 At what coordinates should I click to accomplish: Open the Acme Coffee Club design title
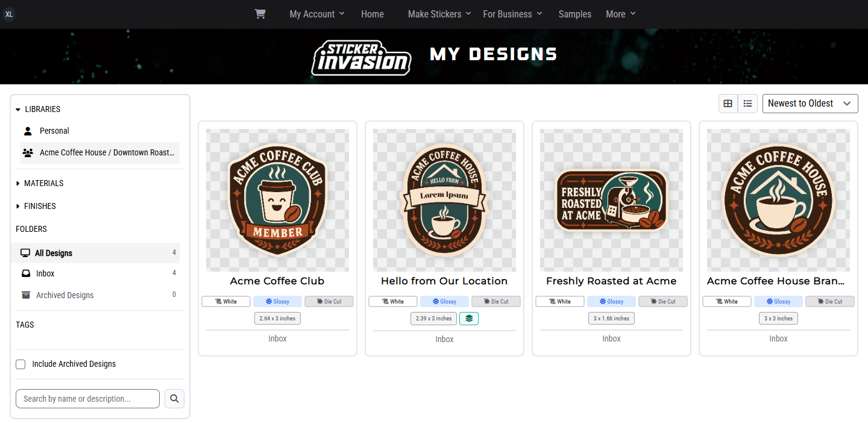coord(277,281)
